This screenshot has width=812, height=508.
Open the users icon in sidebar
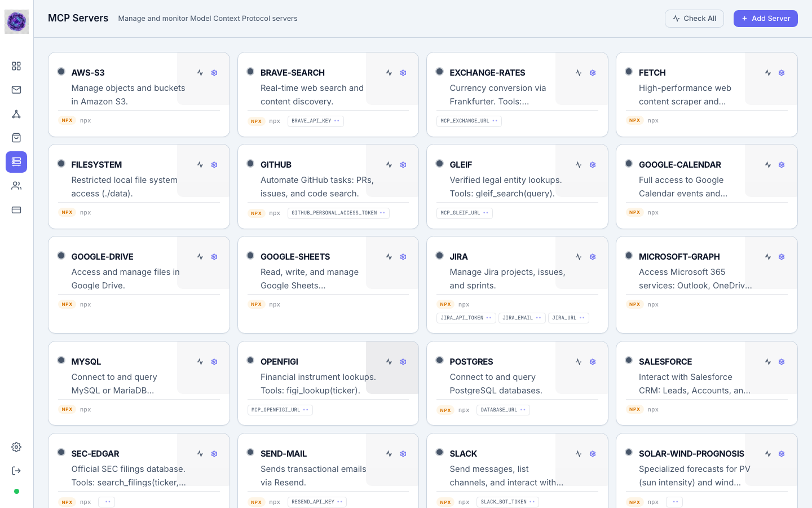pos(16,186)
